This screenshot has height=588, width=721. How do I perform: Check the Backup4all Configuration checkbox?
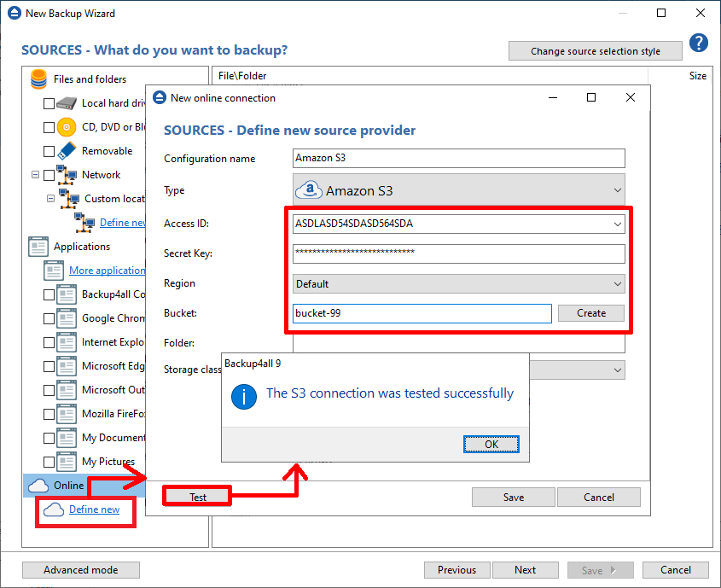tap(49, 294)
